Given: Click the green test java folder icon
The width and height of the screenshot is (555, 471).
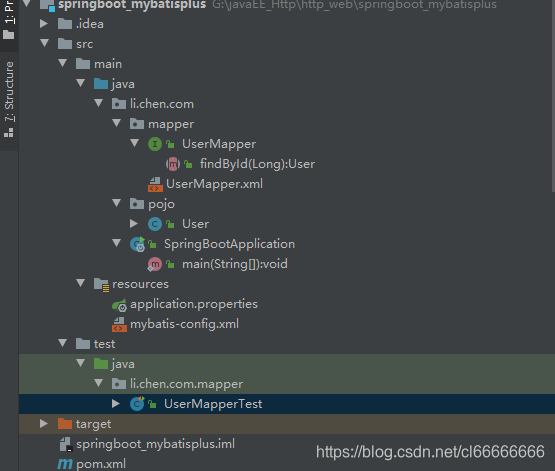Looking at the screenshot, I should (101, 364).
